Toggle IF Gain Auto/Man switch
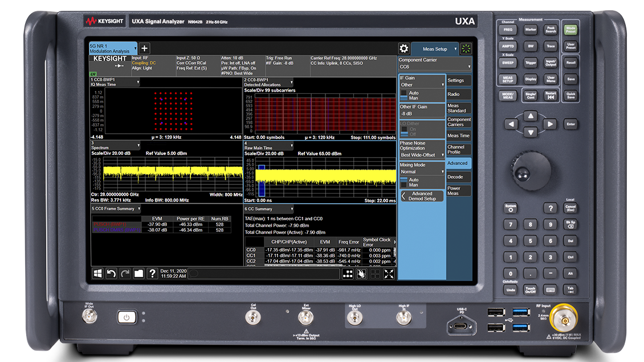Viewport: 644px width, 362px height. [x=404, y=96]
